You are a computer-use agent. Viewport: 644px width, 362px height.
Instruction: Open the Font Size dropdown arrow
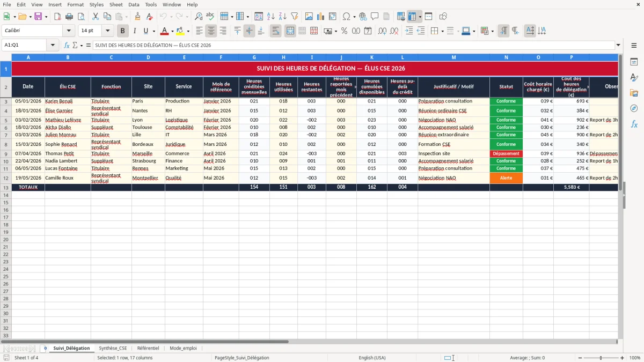click(107, 31)
